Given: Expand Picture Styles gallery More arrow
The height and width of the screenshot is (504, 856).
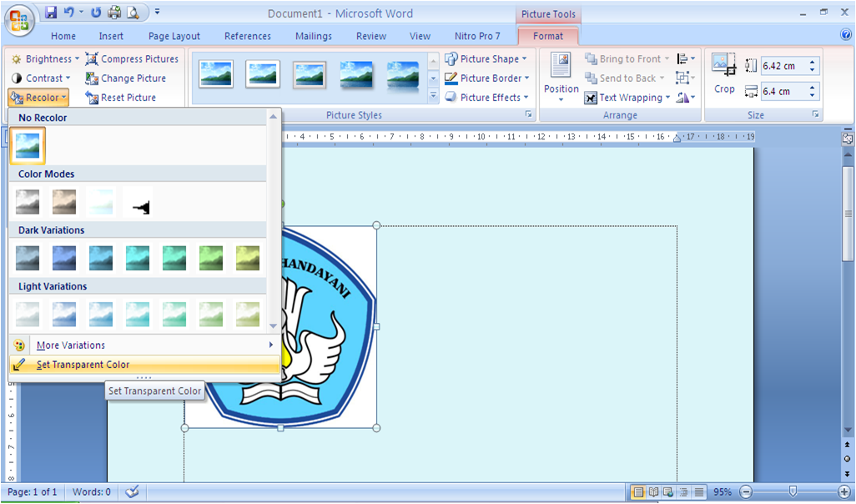Looking at the screenshot, I should tap(434, 96).
